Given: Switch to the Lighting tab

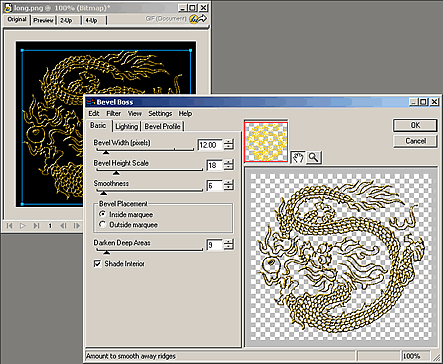Looking at the screenshot, I should coord(127,126).
